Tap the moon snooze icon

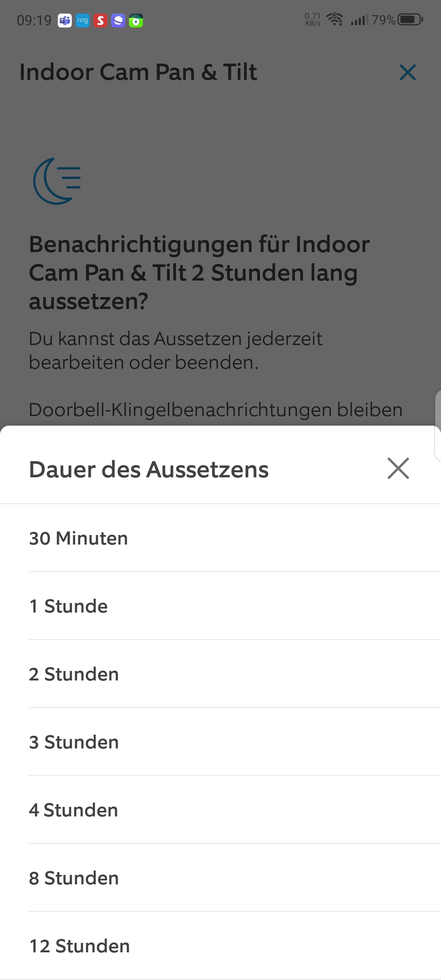pyautogui.click(x=58, y=181)
